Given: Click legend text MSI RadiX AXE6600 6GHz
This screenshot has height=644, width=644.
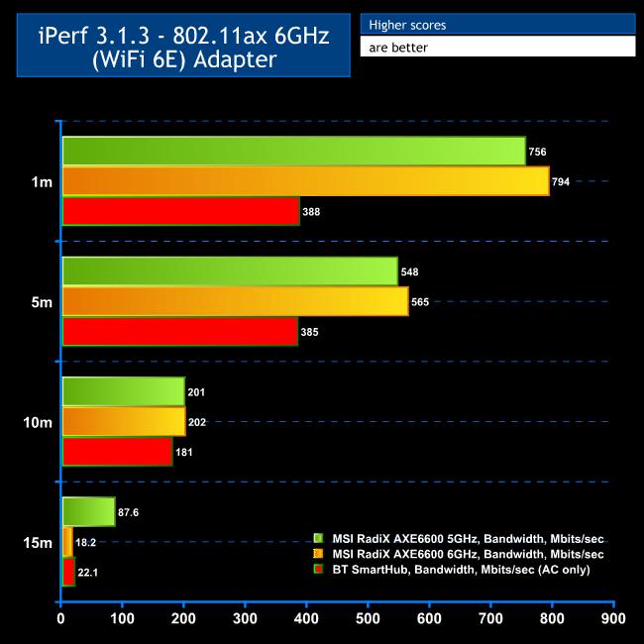Looking at the screenshot, I should [469, 555].
